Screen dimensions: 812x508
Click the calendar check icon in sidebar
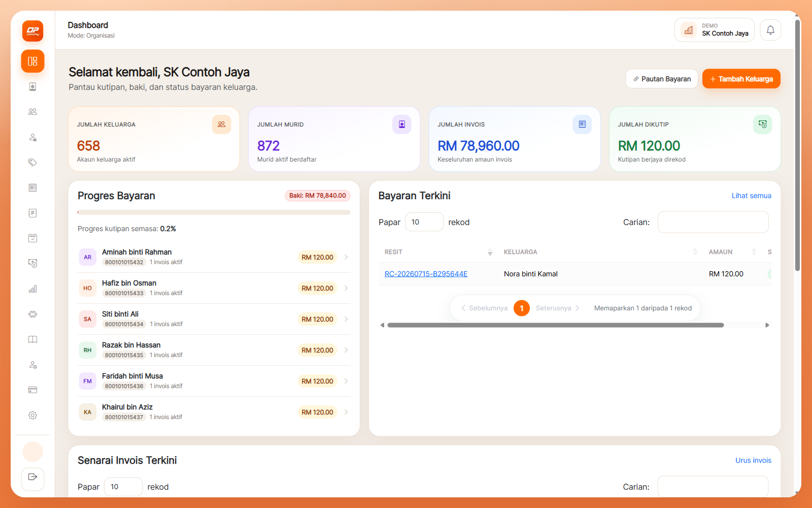32,238
